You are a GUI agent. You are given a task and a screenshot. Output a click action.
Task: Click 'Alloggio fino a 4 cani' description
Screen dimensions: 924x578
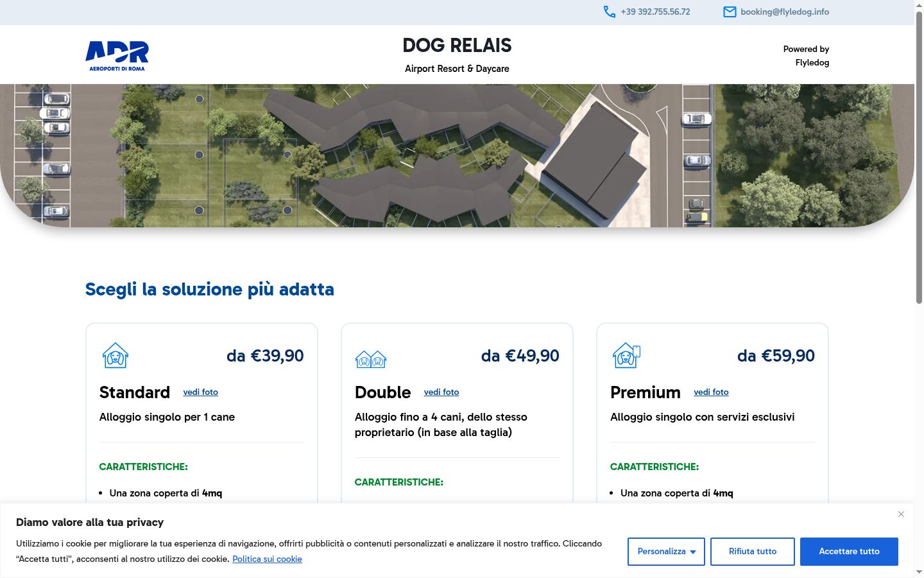tap(441, 425)
